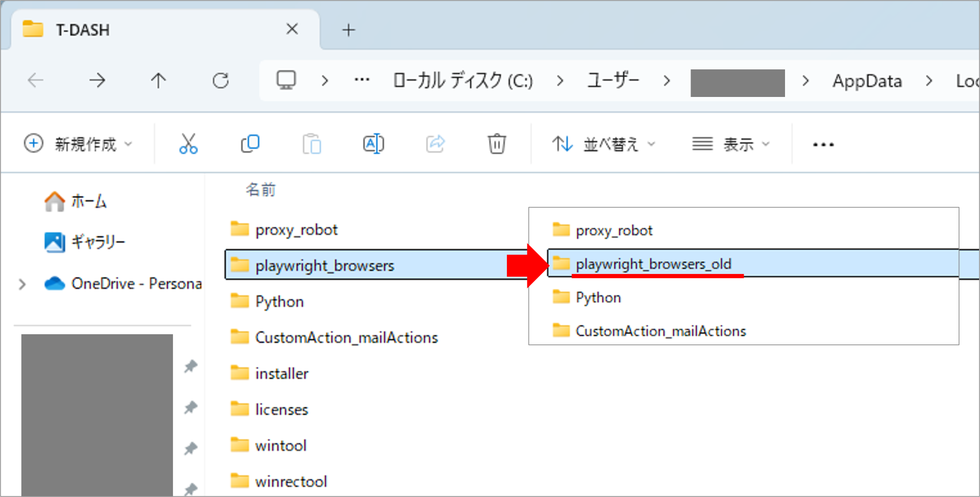Click the Rename icon in toolbar
Image resolution: width=980 pixels, height=497 pixels.
373,144
